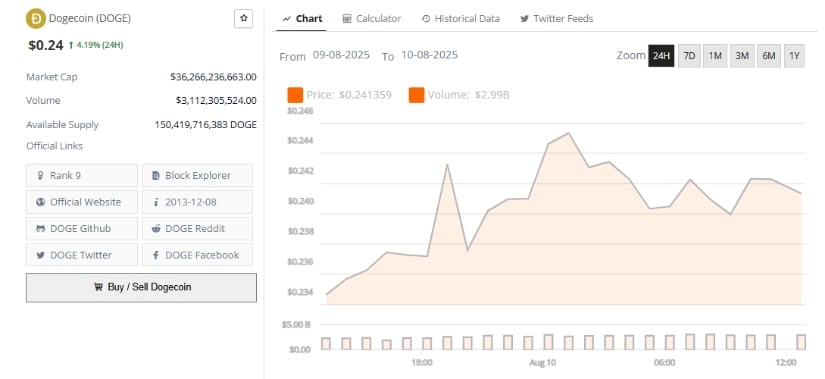Select the 24H zoom range
825x379 pixels.
pos(661,56)
